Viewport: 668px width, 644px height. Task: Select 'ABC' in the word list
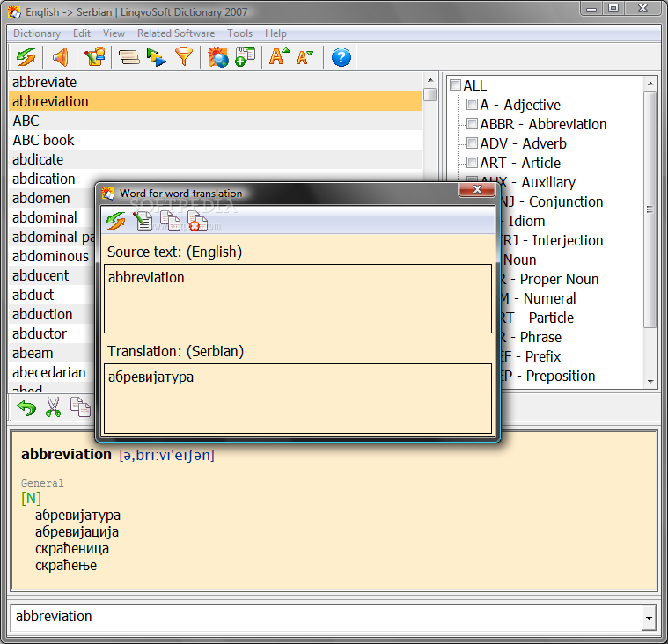click(215, 121)
